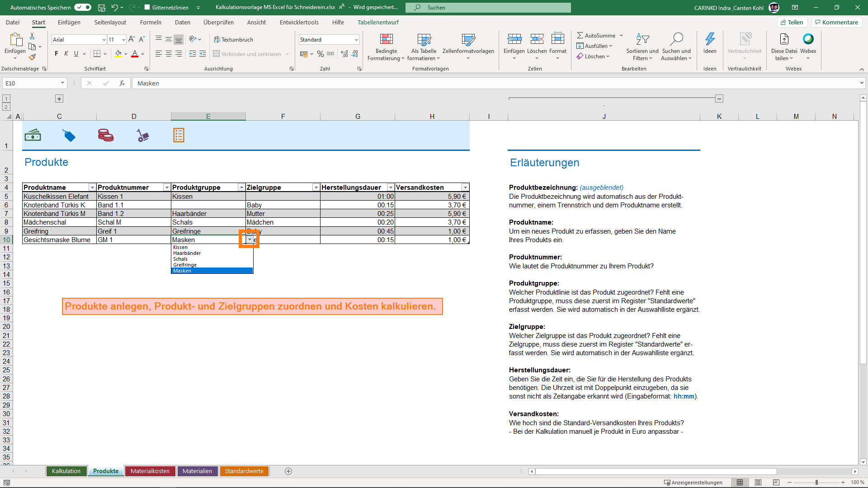Toggle Automatisches Speichern switch

pos(83,7)
